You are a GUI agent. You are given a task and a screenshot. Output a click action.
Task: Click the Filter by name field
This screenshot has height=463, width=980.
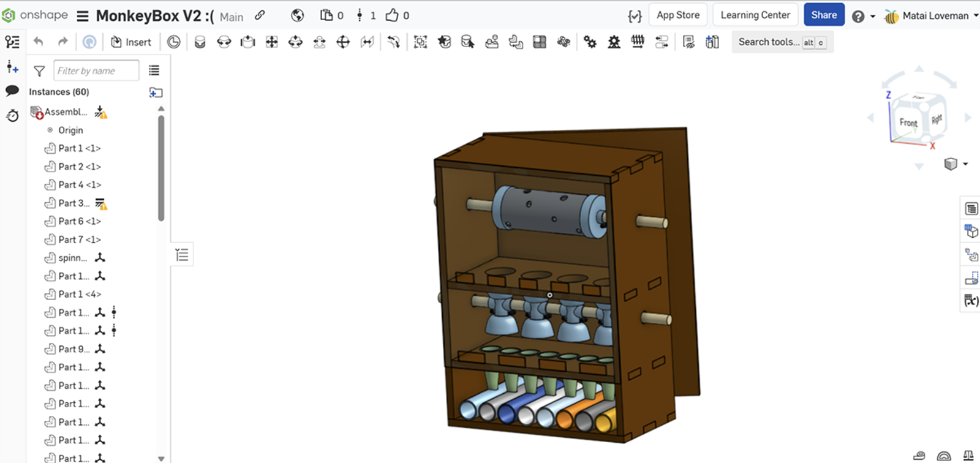click(x=96, y=71)
